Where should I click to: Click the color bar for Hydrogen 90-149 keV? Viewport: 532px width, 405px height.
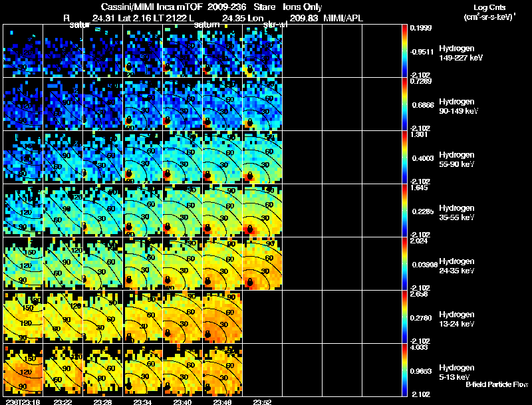click(404, 104)
